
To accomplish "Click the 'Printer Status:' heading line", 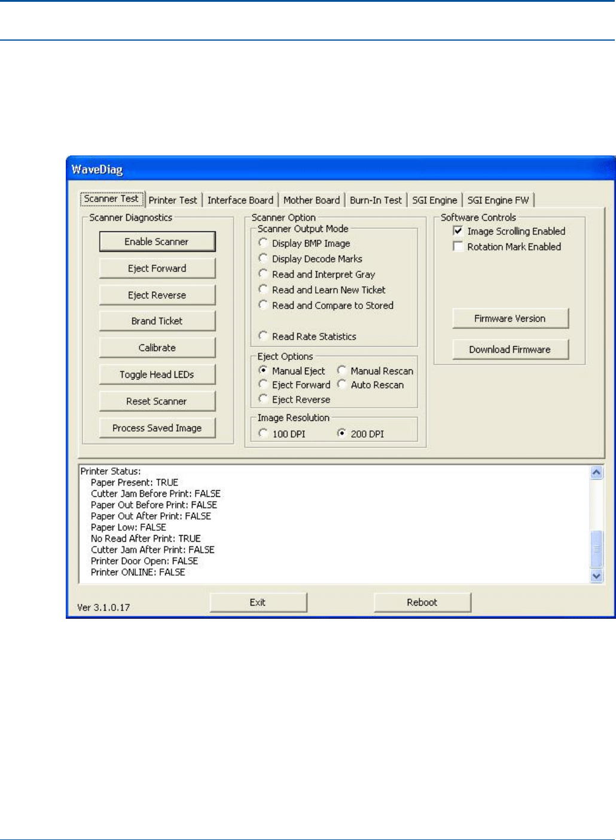I will 111,471.
